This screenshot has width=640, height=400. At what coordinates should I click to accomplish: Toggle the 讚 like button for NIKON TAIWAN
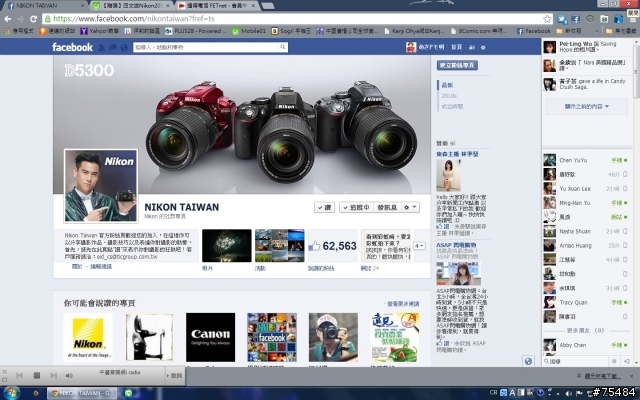point(324,207)
